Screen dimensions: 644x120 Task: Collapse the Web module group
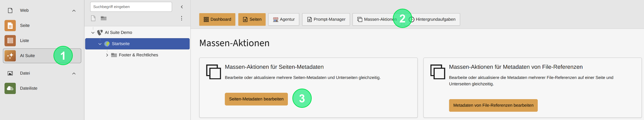pos(74,11)
